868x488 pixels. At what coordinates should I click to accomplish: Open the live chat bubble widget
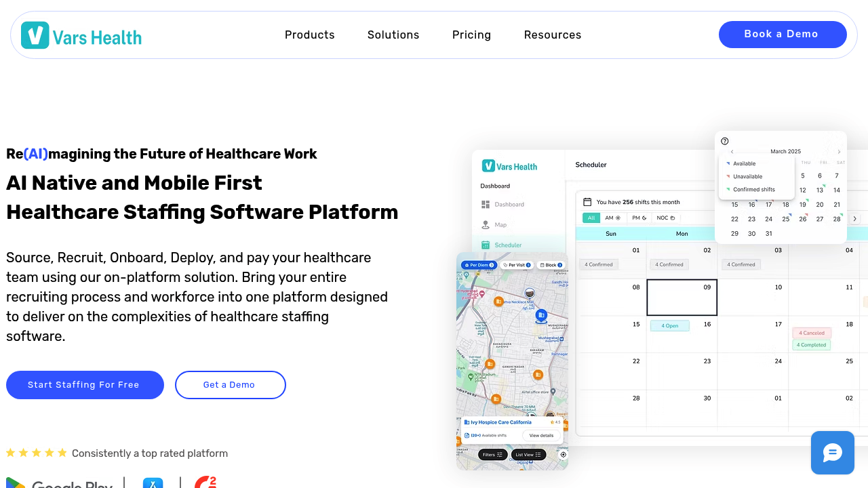[x=832, y=453]
